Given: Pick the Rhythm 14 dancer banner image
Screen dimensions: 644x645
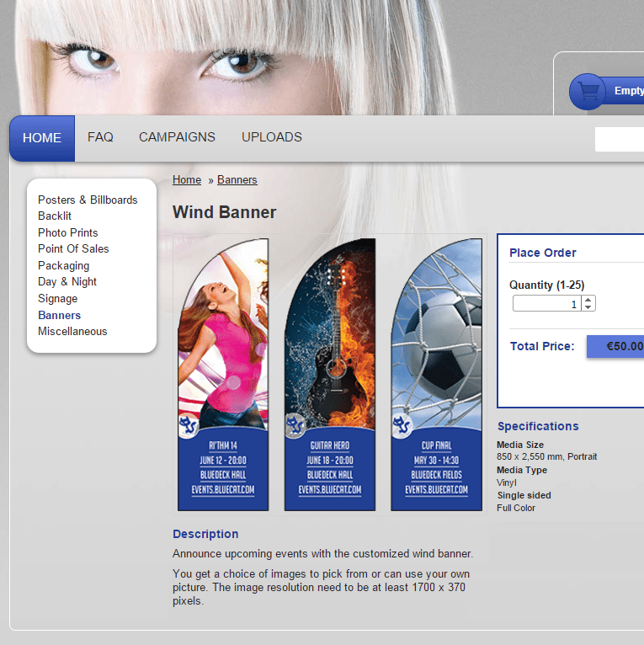Looking at the screenshot, I should (x=223, y=375).
